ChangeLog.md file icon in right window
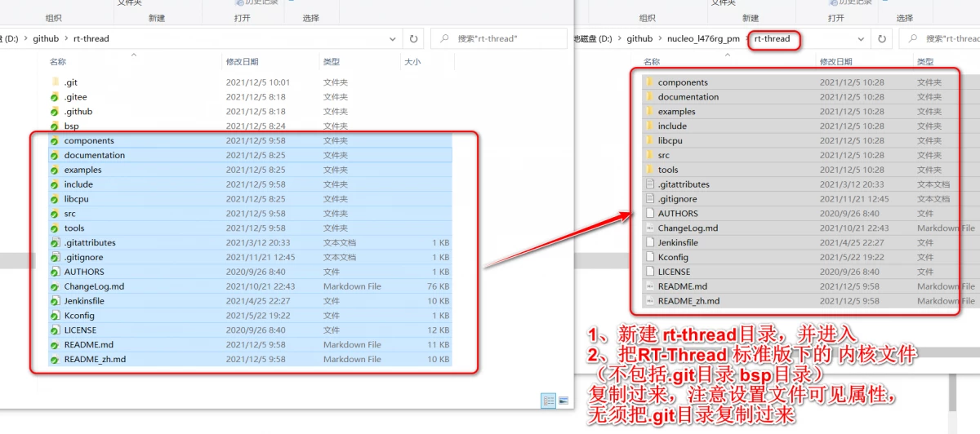980x434 pixels. click(649, 228)
